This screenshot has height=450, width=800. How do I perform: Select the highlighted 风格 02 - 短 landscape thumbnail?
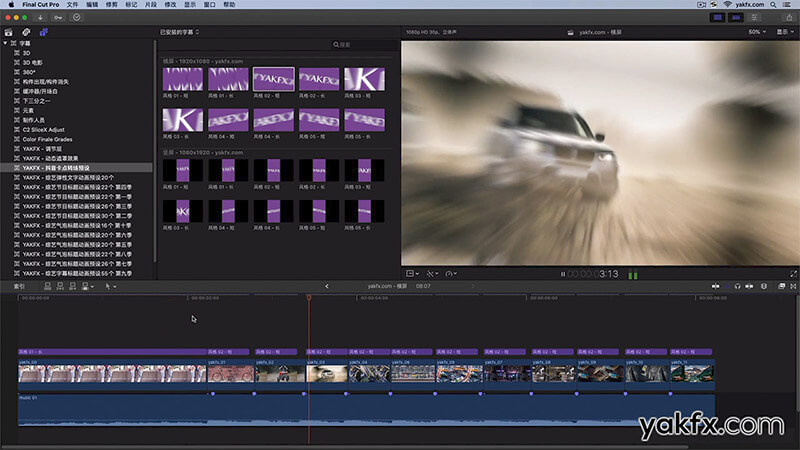[x=273, y=79]
